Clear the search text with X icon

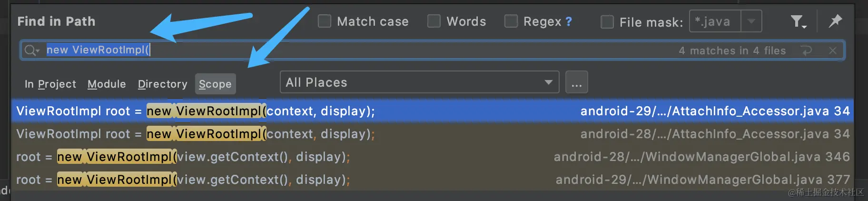[x=832, y=50]
